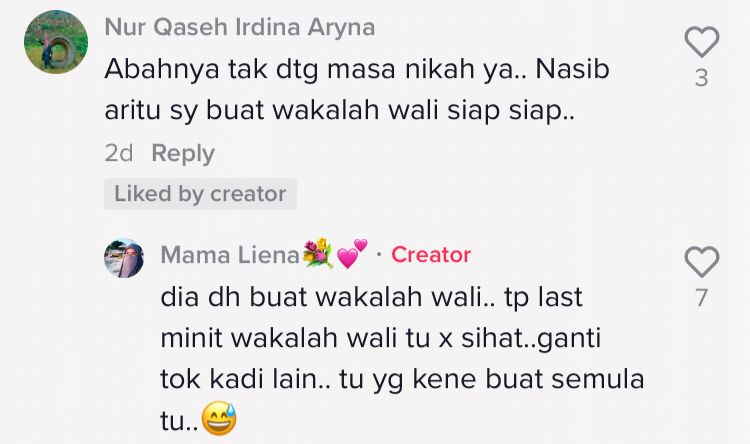The image size is (750, 444).
Task: Click the 2d timestamp
Action: (x=119, y=154)
